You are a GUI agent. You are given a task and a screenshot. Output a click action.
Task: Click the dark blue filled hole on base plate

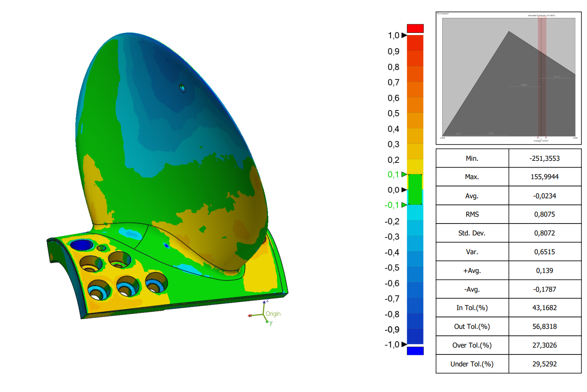[x=81, y=245]
